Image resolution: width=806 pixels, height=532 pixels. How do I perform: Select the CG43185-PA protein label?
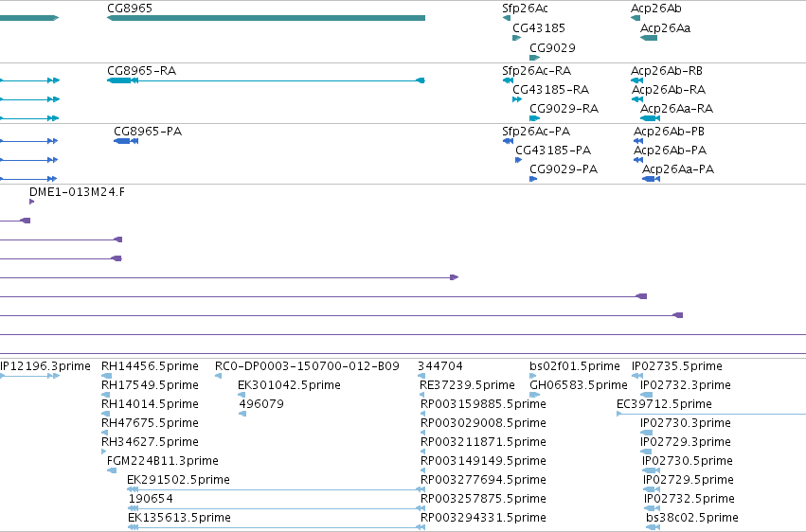pos(553,151)
